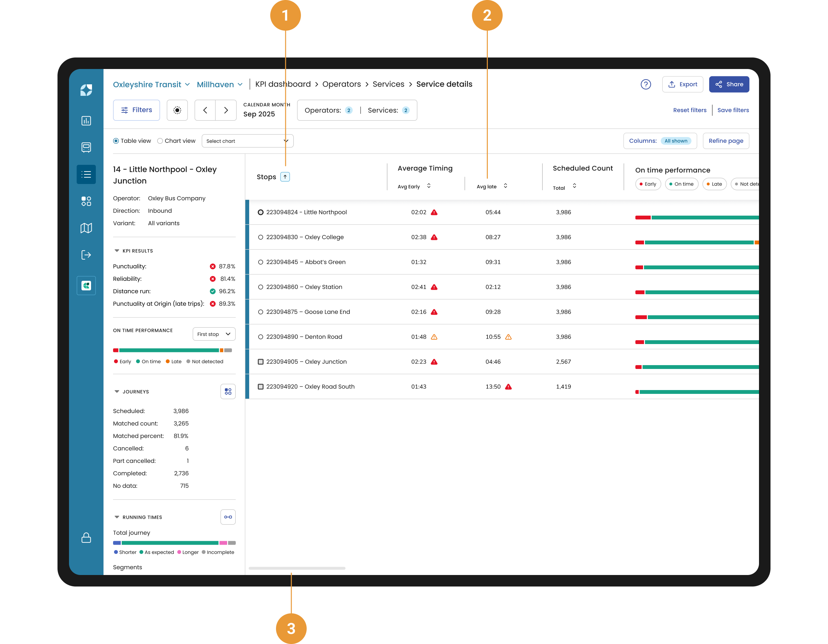Open the First stop dropdown

pyautogui.click(x=214, y=334)
